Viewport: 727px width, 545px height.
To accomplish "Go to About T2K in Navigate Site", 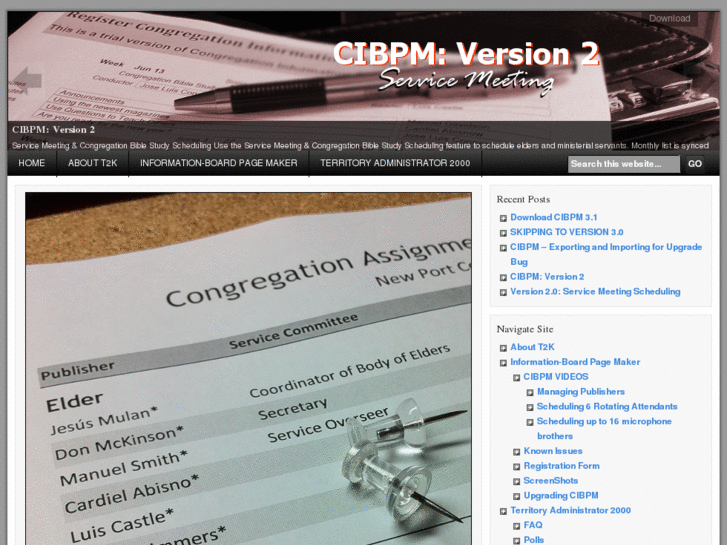I will click(532, 347).
